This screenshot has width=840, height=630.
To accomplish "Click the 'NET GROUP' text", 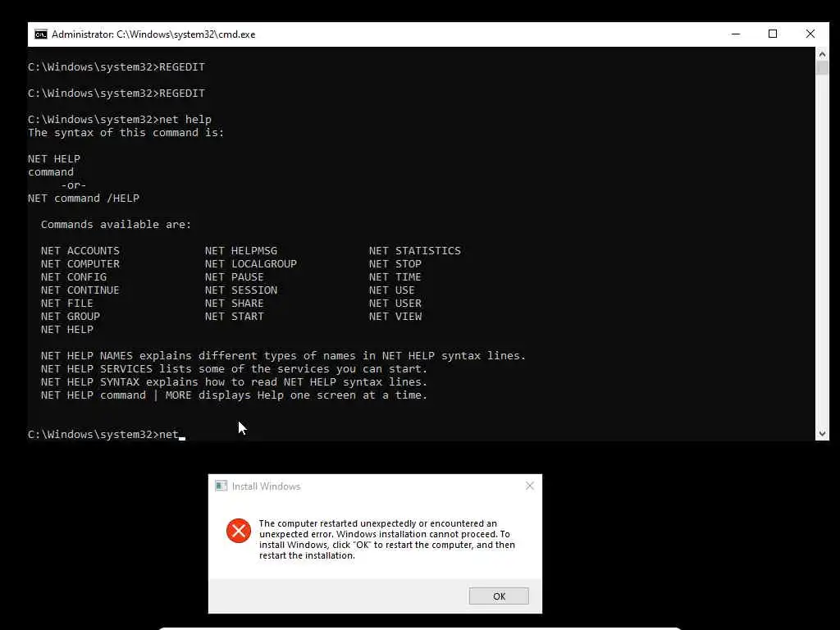I will 71,317.
